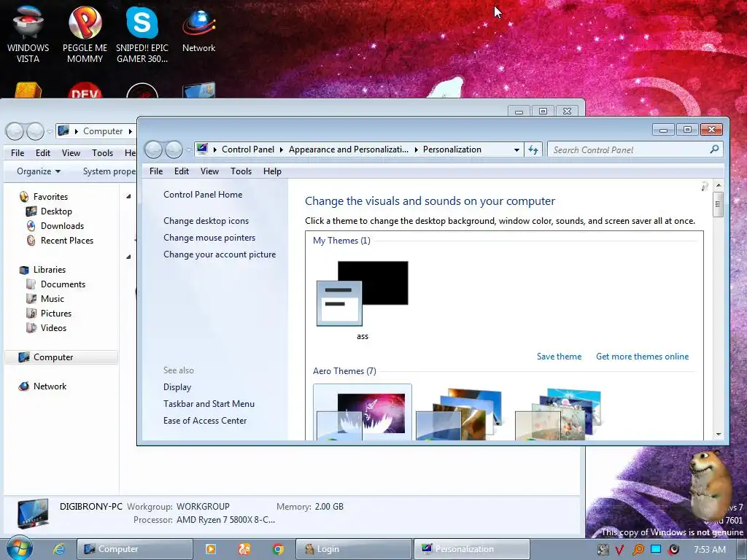
Task: Open the PEGGLE ME MOMMY desktop icon
Action: click(x=85, y=34)
